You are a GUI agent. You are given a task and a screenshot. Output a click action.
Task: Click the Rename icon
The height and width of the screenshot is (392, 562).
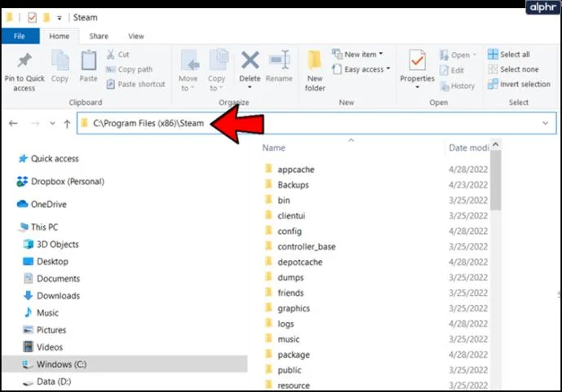279,59
